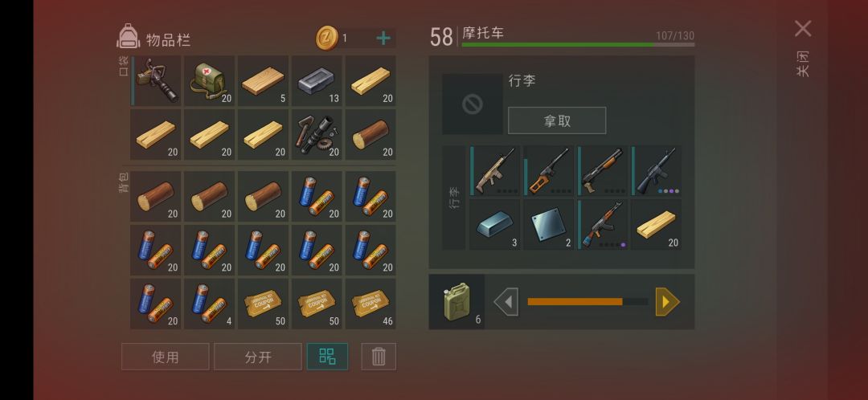Select the iron ingot stack of 13

(x=317, y=81)
